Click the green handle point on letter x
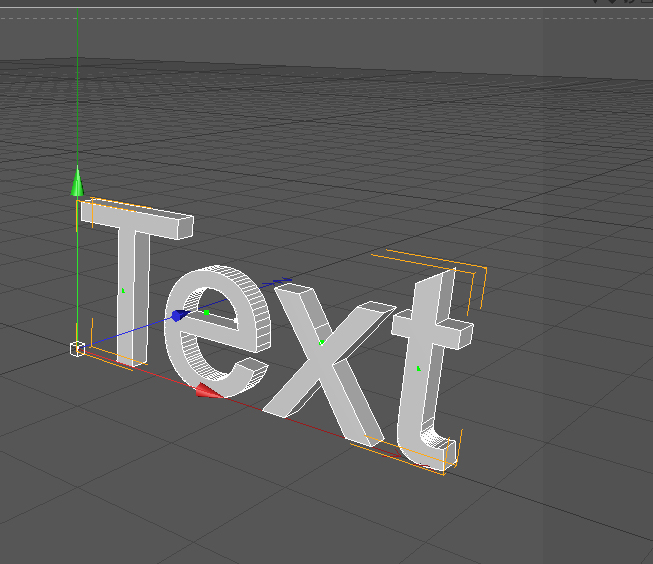 321,342
